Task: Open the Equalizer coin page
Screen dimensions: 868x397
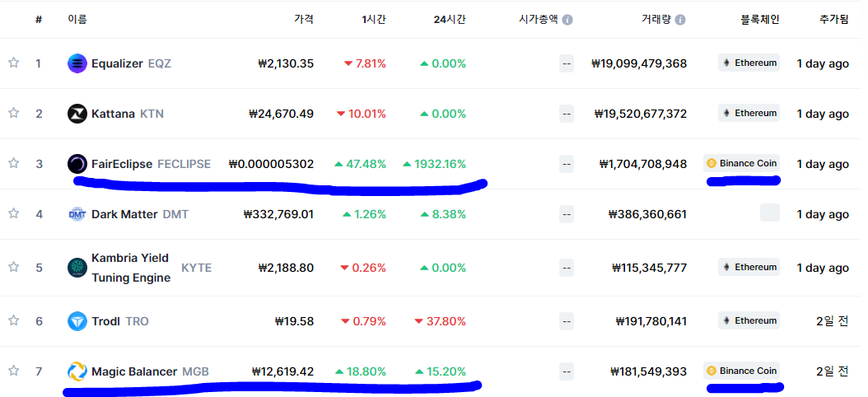Action: (117, 63)
